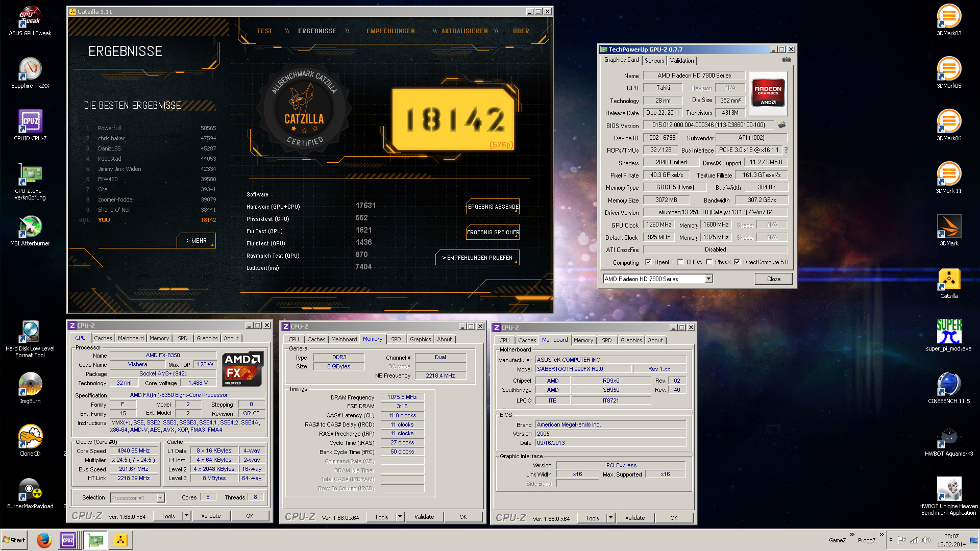Open Sapphire TRIXX desktop shortcut
The width and height of the screenshot is (980, 551).
click(x=30, y=73)
